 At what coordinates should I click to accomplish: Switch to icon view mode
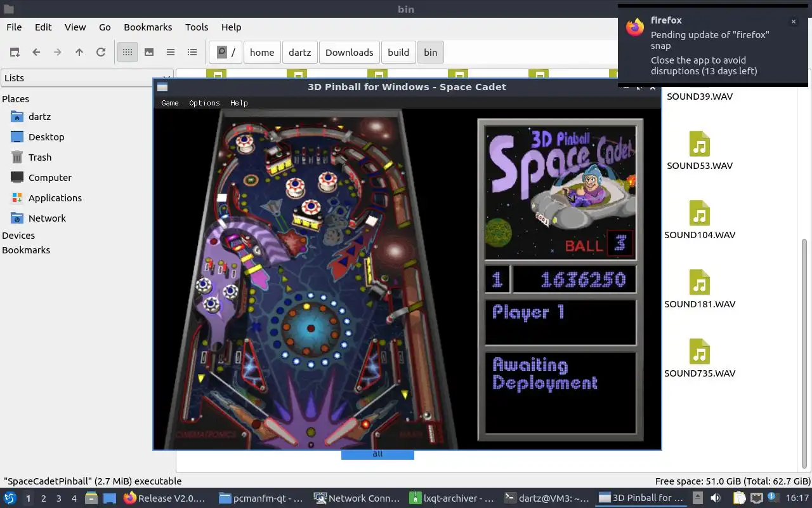click(x=128, y=52)
